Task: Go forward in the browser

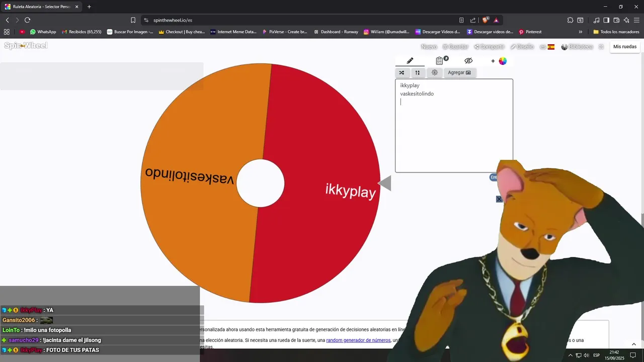Action: 17,20
